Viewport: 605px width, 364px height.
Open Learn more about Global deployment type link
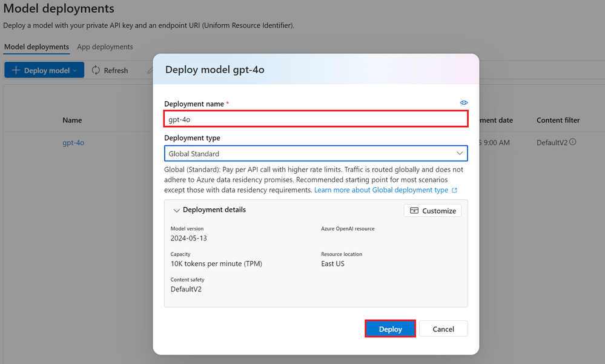pyautogui.click(x=381, y=190)
